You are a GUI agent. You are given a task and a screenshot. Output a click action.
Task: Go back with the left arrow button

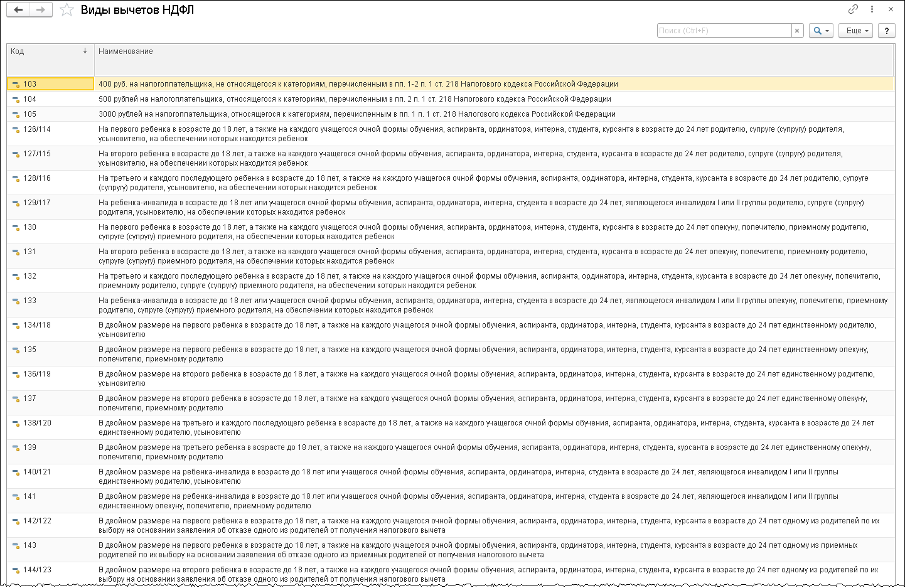pyautogui.click(x=18, y=9)
